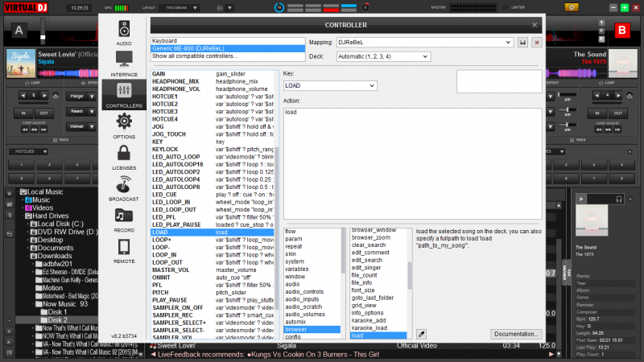Image resolution: width=644 pixels, height=362 pixels.
Task: Collapse the Hard Drives tree node
Action: click(x=23, y=216)
